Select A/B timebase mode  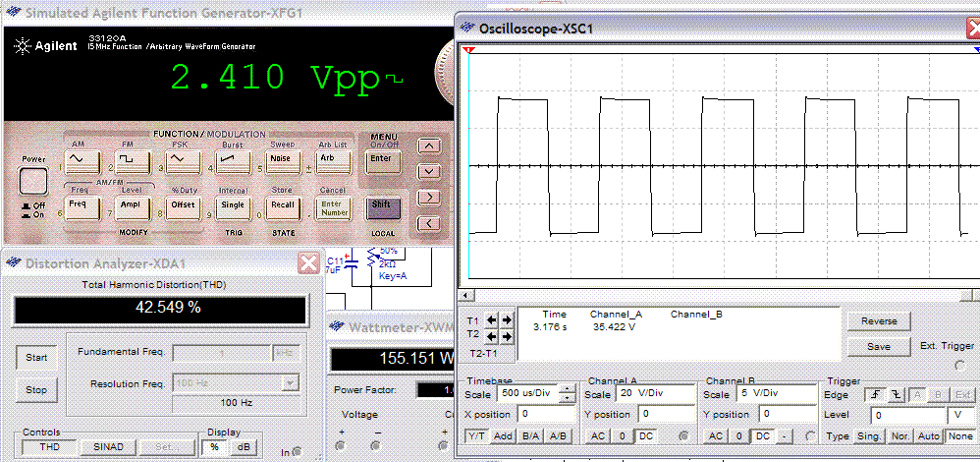(x=558, y=436)
